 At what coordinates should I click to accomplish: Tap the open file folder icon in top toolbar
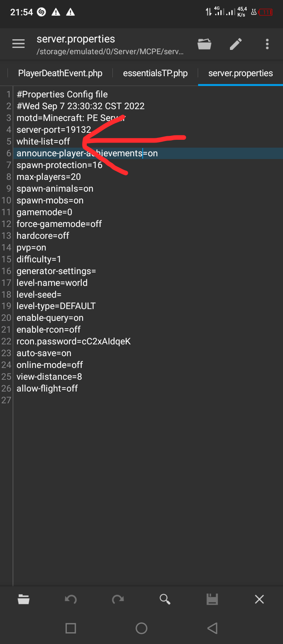pos(204,44)
